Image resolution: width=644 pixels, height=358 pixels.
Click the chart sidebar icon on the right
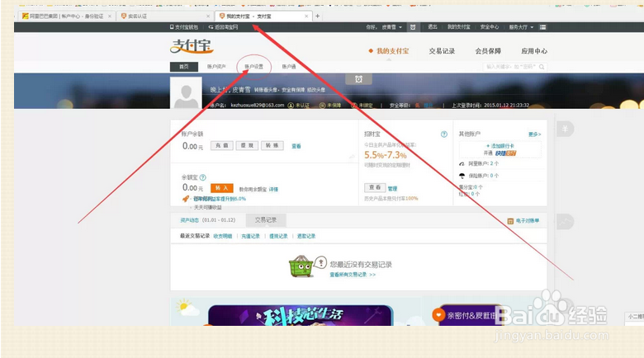pos(565,222)
